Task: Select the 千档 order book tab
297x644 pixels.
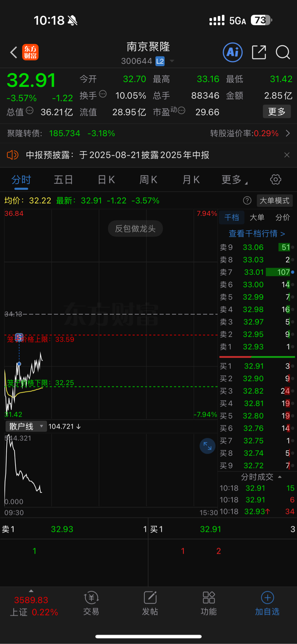Action: coord(232,217)
